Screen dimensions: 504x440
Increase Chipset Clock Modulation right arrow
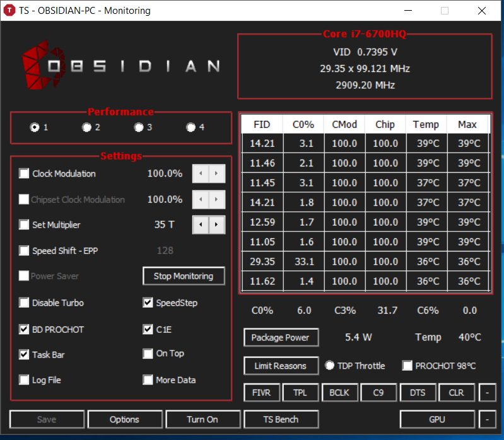pyautogui.click(x=216, y=199)
